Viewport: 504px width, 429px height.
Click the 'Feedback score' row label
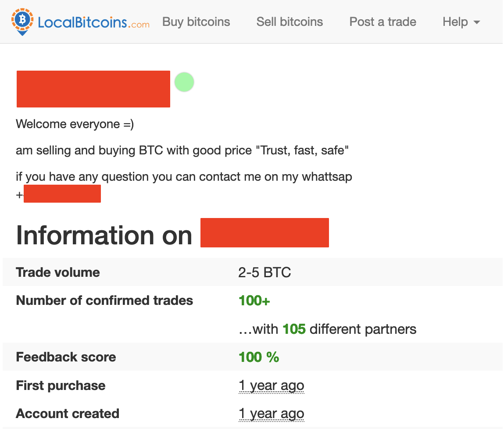(x=66, y=357)
